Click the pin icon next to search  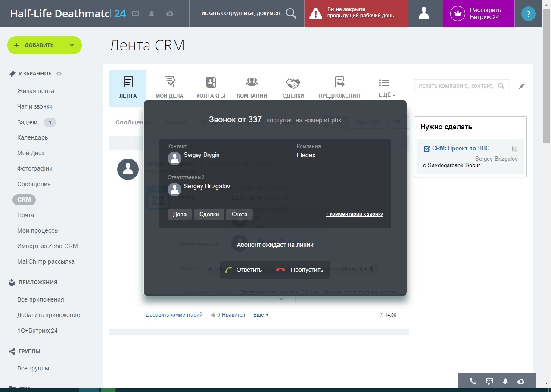(x=521, y=86)
